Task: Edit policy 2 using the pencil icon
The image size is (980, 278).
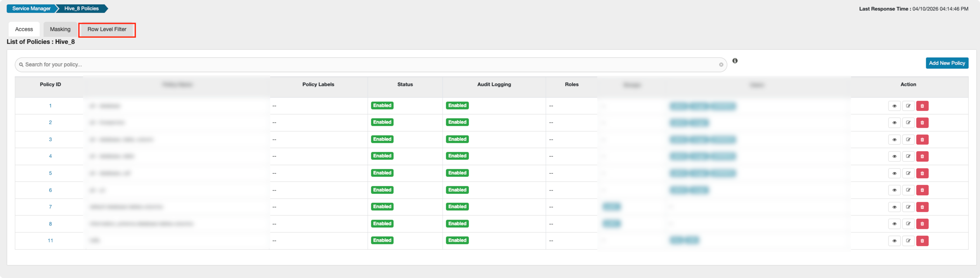Action: pyautogui.click(x=908, y=123)
